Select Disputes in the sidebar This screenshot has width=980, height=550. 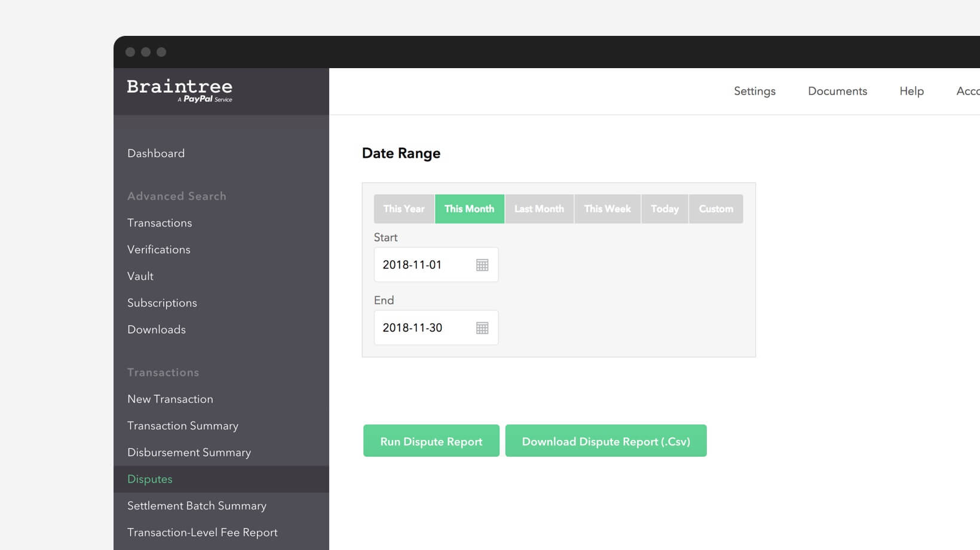[x=221, y=479]
